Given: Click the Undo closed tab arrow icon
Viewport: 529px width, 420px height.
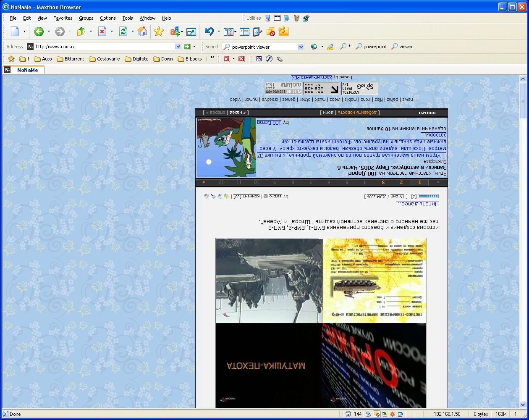Looking at the screenshot, I should [x=209, y=31].
